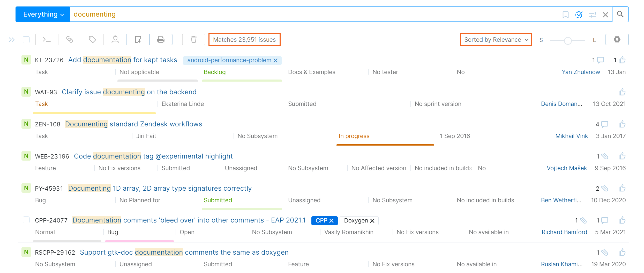Open the Sorted by Relevance dropdown
The width and height of the screenshot is (644, 273).
(496, 39)
